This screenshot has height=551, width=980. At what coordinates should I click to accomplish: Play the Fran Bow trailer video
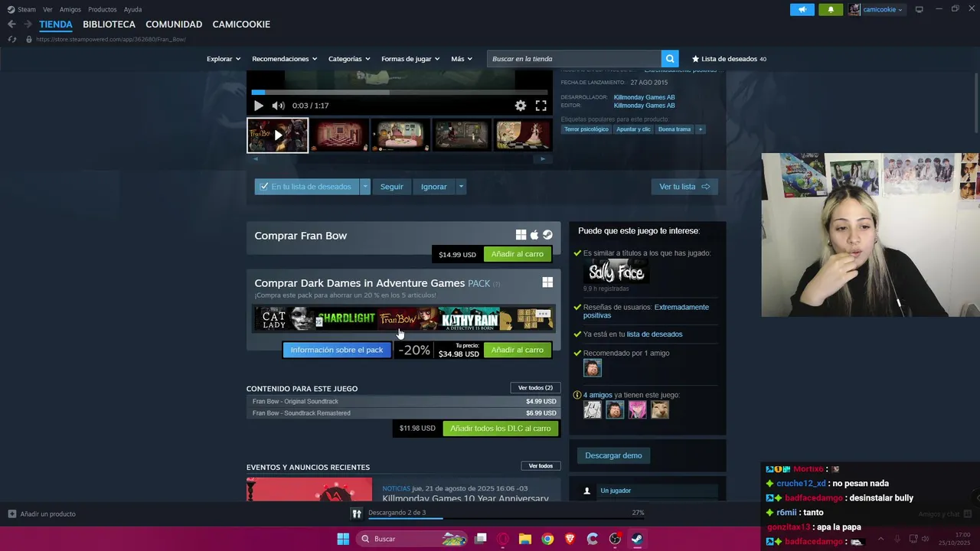(x=258, y=106)
